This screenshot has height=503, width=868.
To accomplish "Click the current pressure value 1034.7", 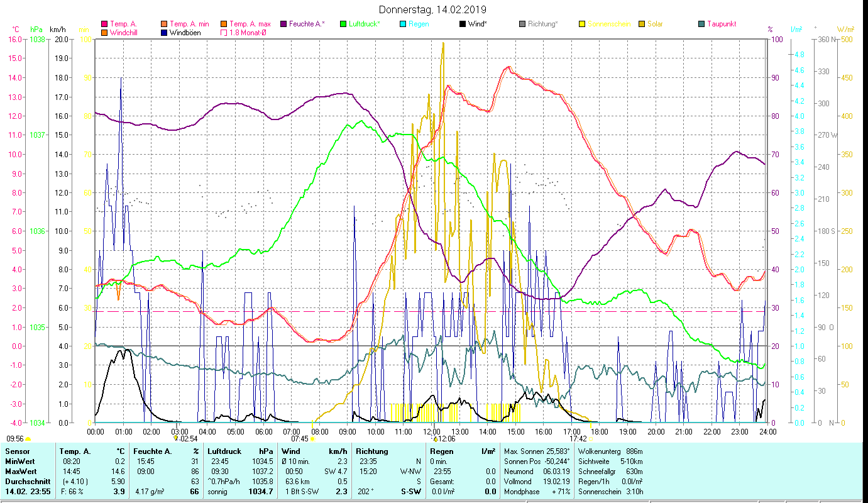I will coord(261,492).
